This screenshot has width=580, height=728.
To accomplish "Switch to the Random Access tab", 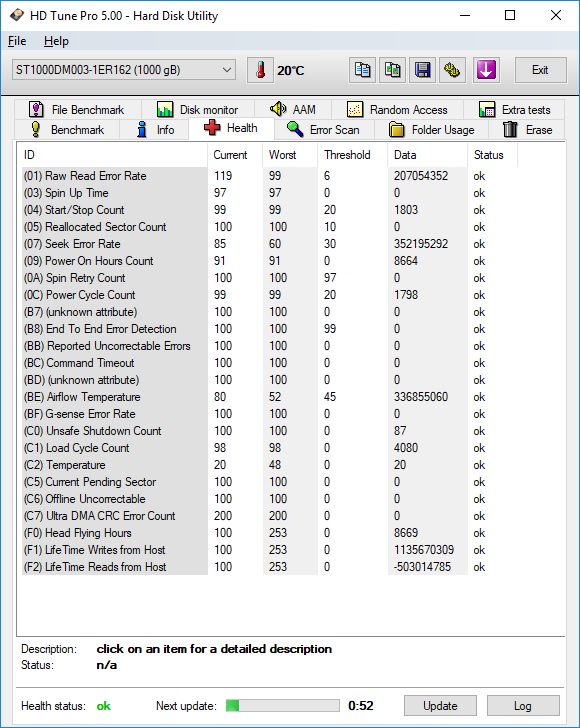I will (x=398, y=110).
